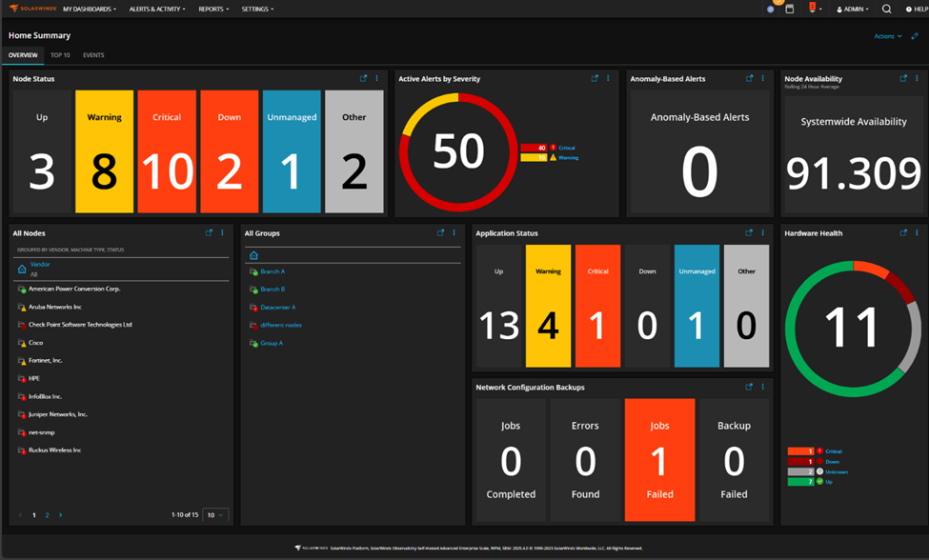
Task: Open Datacenter A group link
Action: pyautogui.click(x=278, y=307)
